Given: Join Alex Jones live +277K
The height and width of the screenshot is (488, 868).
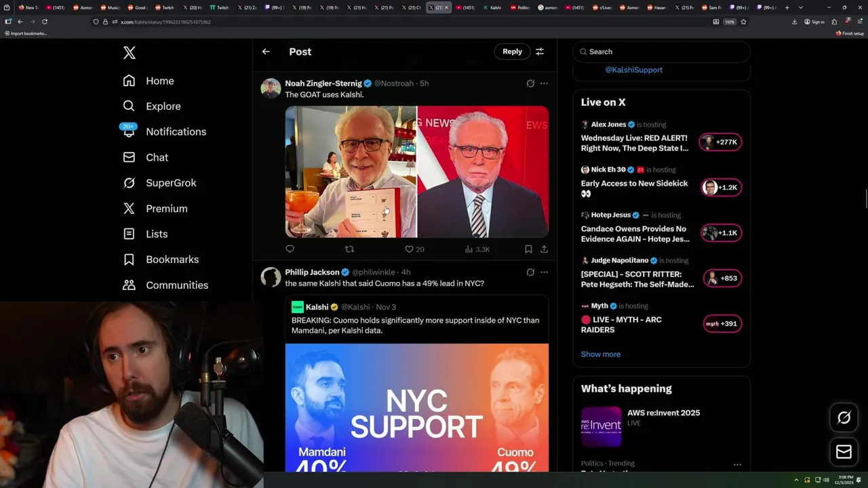Looking at the screenshot, I should (x=721, y=142).
